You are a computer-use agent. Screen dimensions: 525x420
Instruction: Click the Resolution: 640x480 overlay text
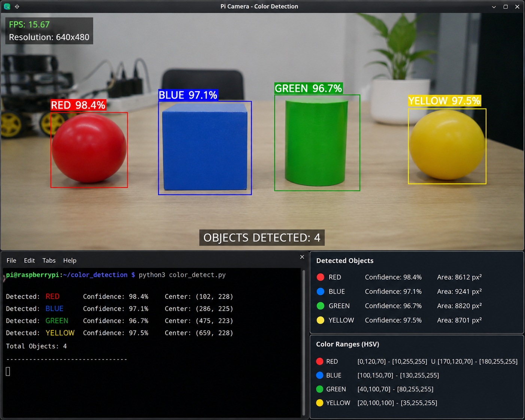(x=49, y=37)
